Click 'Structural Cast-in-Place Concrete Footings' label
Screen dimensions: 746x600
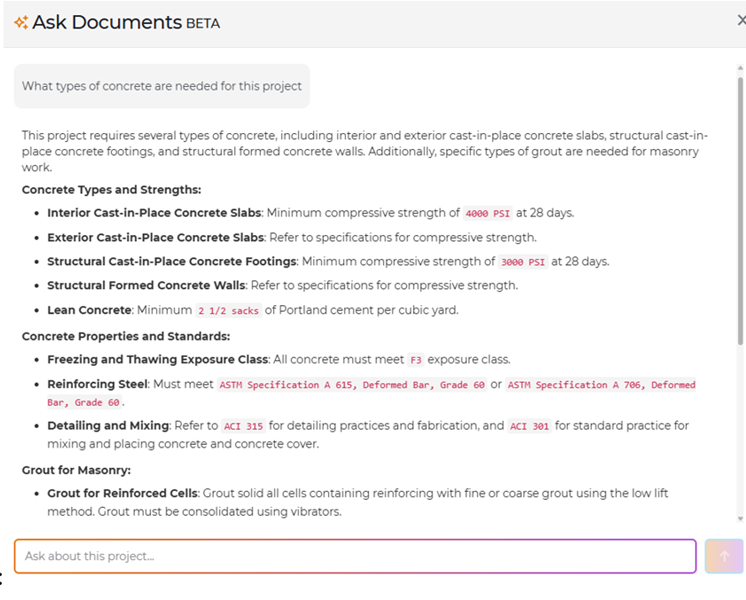[x=172, y=261]
